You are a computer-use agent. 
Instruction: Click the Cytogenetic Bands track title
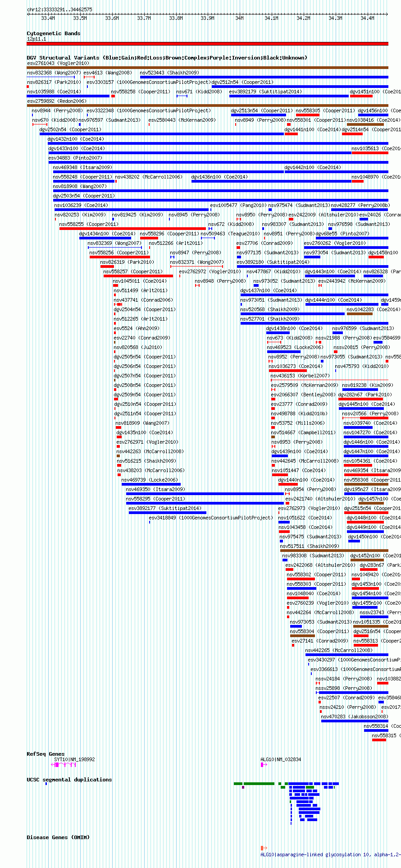(54, 33)
